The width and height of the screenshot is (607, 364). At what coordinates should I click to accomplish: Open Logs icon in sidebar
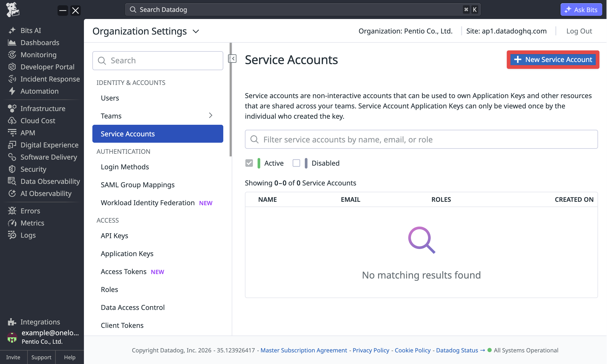tap(12, 235)
